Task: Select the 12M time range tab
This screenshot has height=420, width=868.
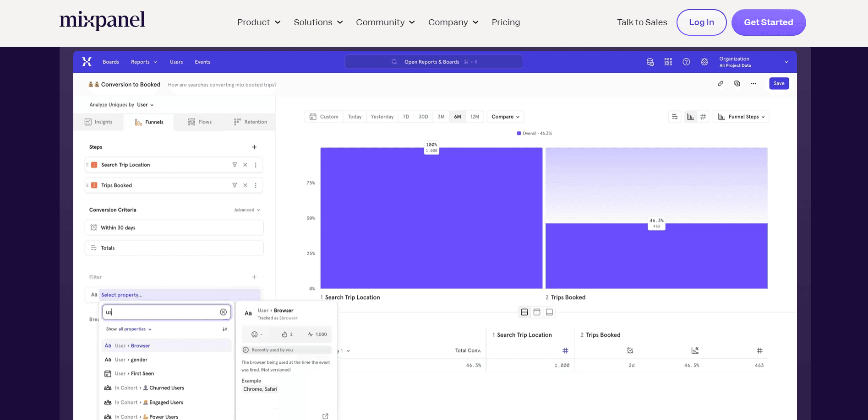Action: (475, 117)
